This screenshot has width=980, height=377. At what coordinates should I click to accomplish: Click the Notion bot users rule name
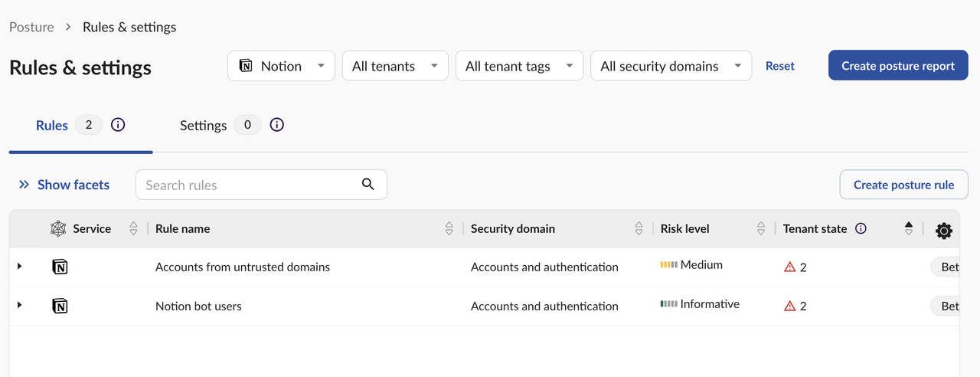pyautogui.click(x=198, y=306)
